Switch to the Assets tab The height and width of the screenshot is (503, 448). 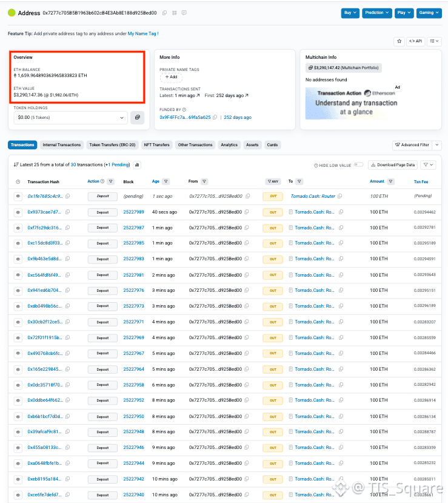click(x=252, y=145)
